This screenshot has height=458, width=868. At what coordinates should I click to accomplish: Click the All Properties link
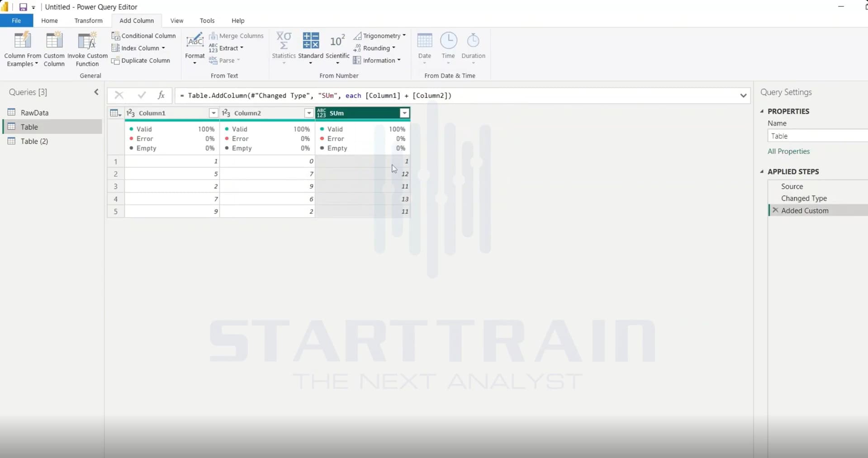(788, 151)
